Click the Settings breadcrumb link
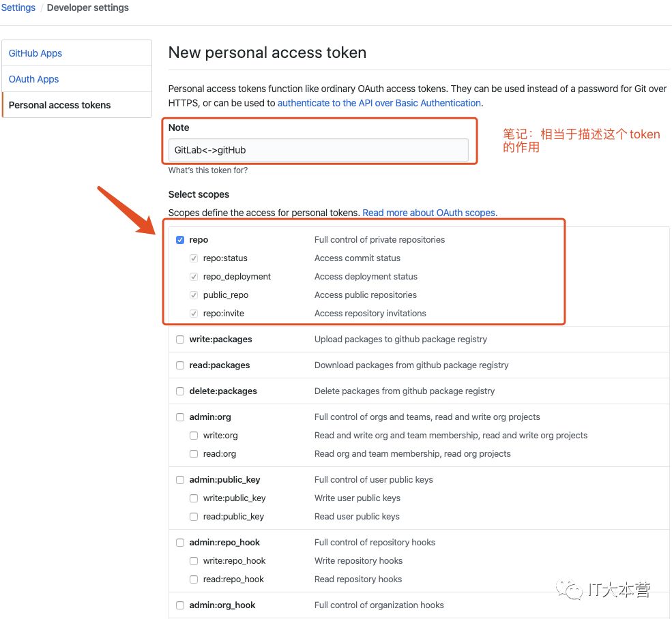Screen dimensions: 672x619 (18, 7)
